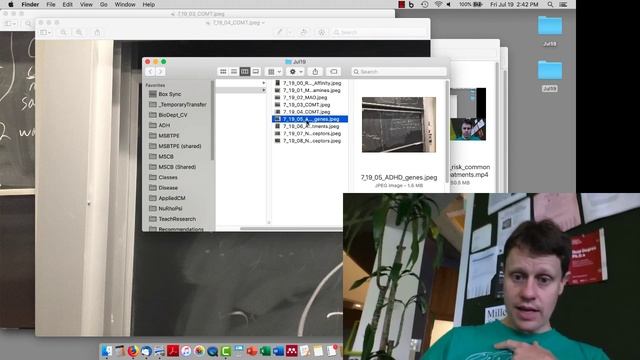This screenshot has height=360, width=640.
Task: Click the Finder Search field
Action: click(399, 71)
